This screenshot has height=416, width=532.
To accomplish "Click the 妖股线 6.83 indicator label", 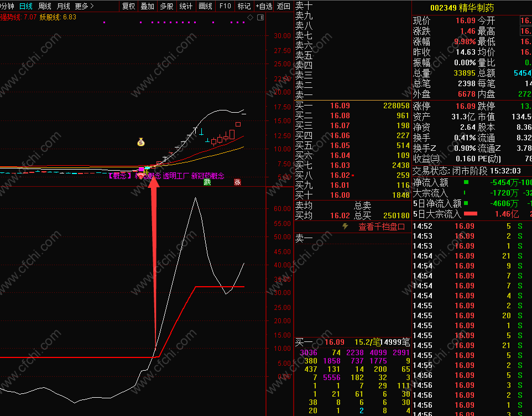I will point(58,17).
